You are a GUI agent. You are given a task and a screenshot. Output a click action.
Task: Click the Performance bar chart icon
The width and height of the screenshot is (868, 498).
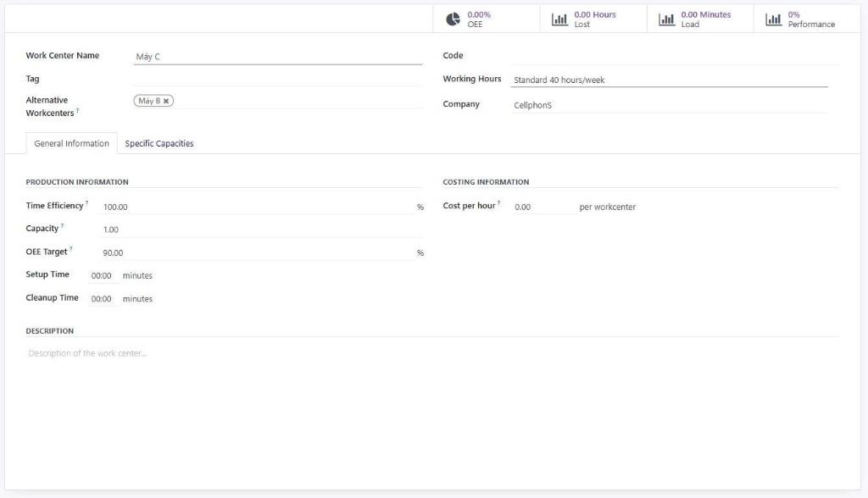tap(773, 19)
